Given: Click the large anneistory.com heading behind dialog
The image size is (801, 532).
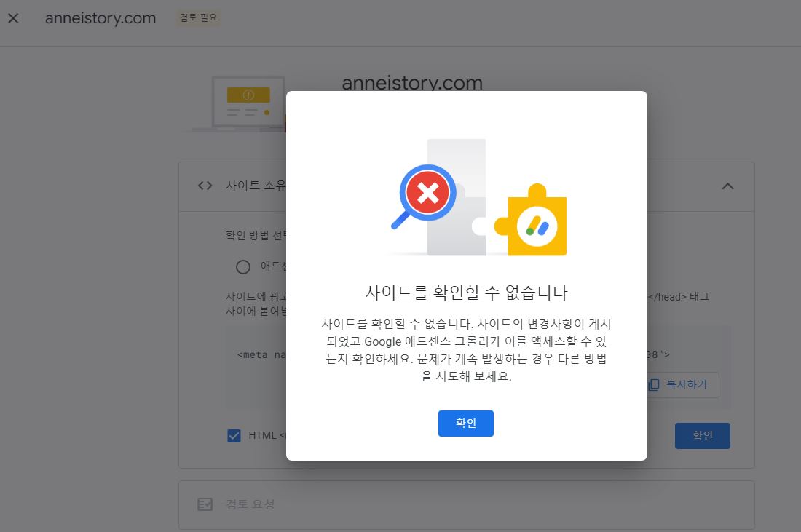Looking at the screenshot, I should pyautogui.click(x=411, y=83).
